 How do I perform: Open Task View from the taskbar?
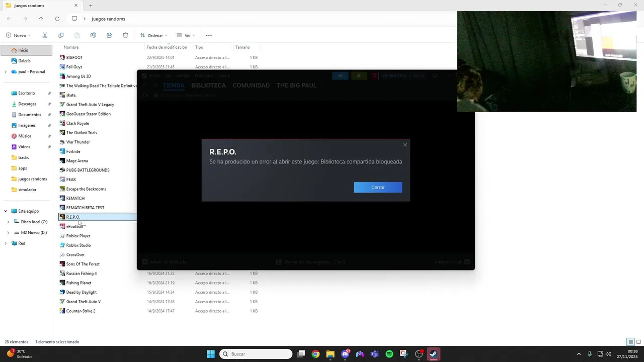click(301, 354)
